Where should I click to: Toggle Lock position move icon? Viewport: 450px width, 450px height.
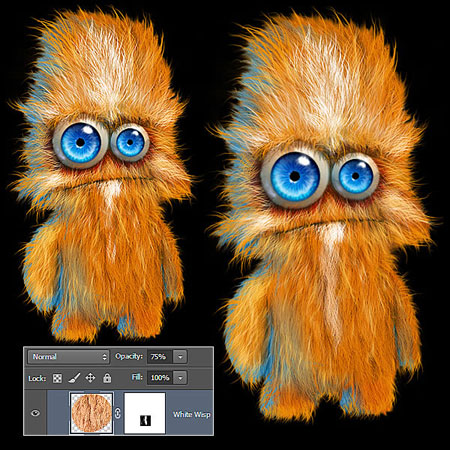90,378
